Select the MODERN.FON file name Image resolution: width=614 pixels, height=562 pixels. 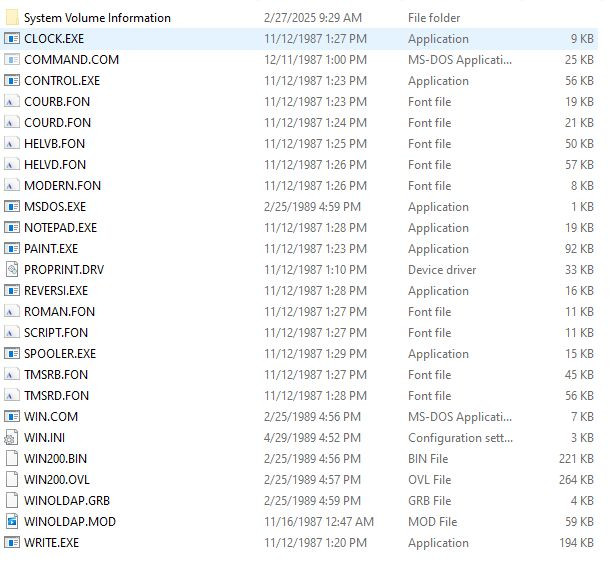pyautogui.click(x=62, y=186)
